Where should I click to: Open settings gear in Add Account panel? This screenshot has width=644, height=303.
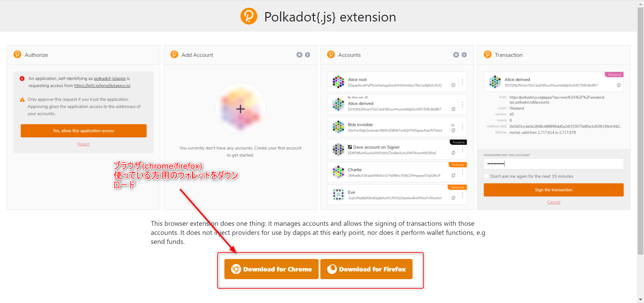coord(308,55)
